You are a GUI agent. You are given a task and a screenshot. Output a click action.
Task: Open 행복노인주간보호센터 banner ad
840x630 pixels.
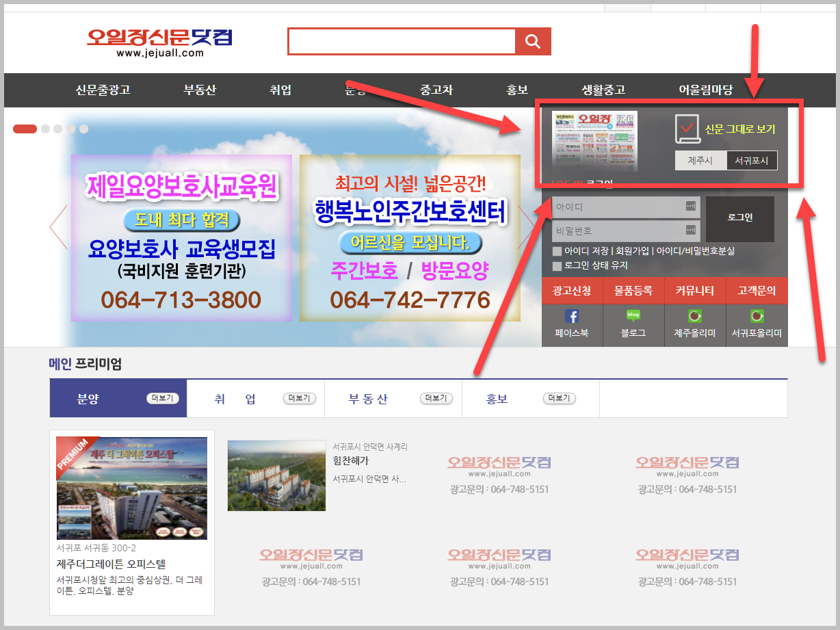[x=410, y=238]
